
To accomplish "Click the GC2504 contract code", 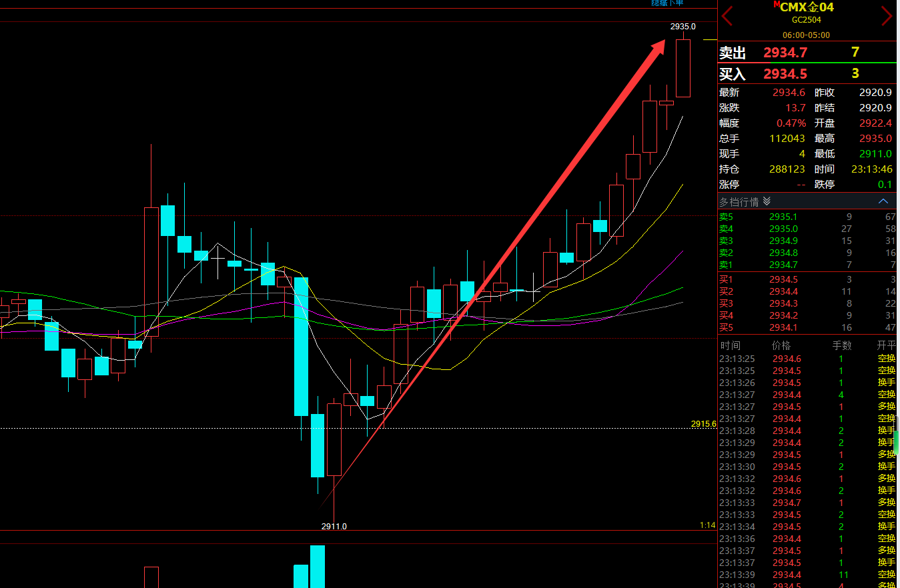I will [806, 20].
